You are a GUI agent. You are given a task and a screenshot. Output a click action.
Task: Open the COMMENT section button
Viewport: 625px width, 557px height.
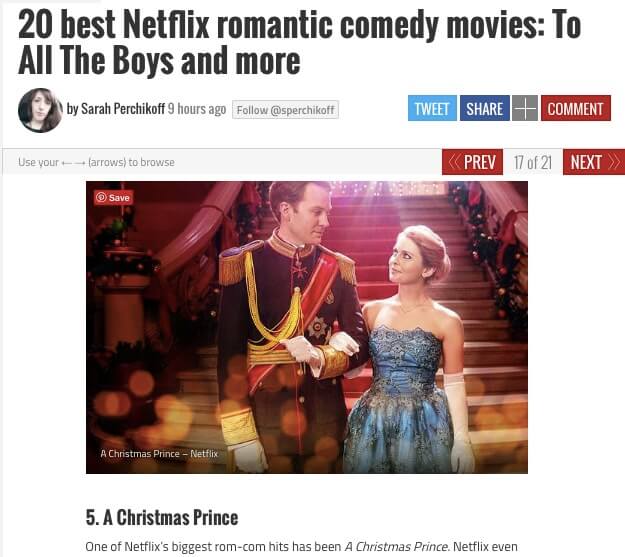[x=576, y=108]
